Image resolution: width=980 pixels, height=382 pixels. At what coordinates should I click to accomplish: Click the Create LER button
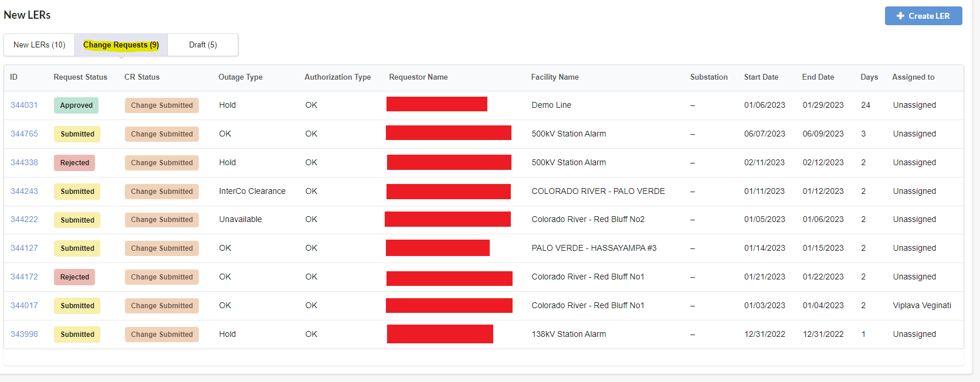click(923, 16)
